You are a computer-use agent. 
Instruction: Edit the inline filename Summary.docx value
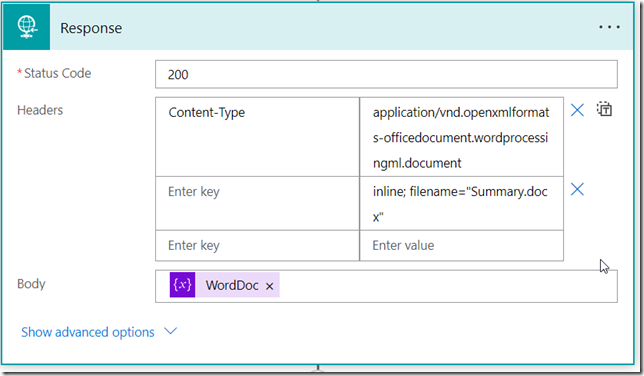461,203
